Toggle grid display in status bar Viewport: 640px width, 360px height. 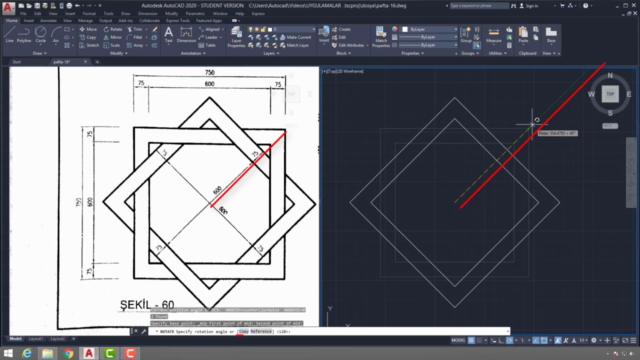471,340
